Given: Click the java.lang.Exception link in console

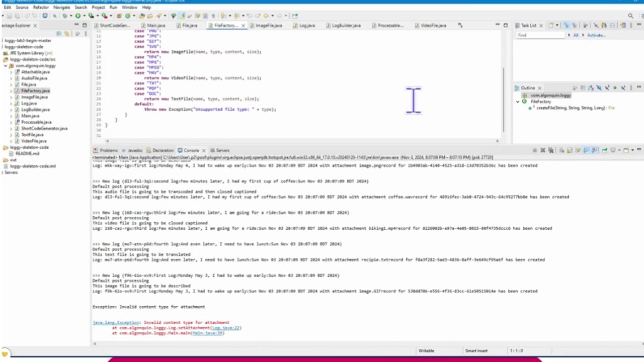Looking at the screenshot, I should click(117, 323).
